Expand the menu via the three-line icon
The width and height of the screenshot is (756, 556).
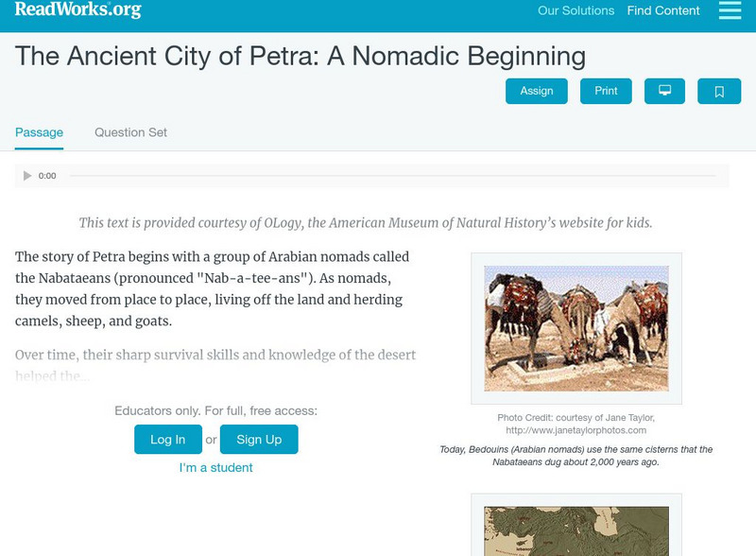(x=731, y=11)
